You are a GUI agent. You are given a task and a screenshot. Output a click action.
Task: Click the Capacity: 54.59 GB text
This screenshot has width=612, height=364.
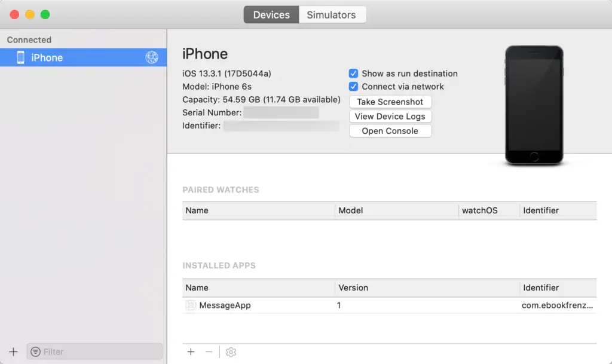[262, 99]
